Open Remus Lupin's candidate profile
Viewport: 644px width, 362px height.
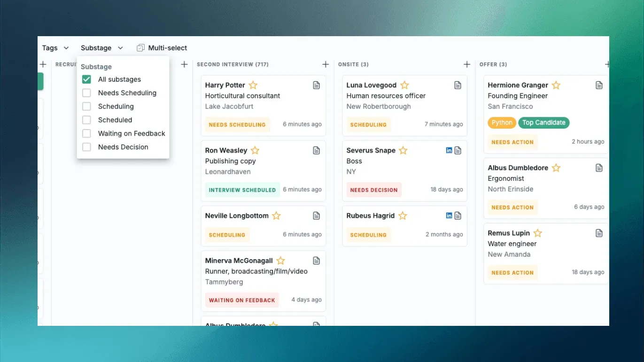(509, 233)
